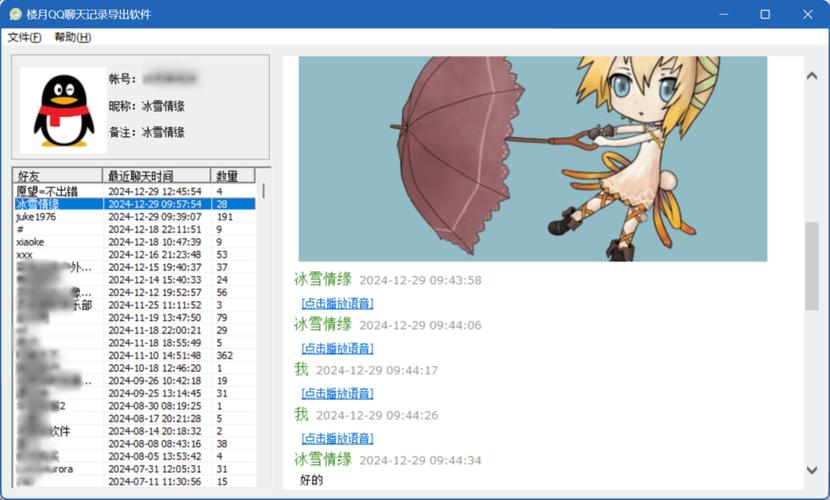This screenshot has height=500, width=830.
Task: Play my voice message from 09:44:17
Action: click(x=337, y=393)
